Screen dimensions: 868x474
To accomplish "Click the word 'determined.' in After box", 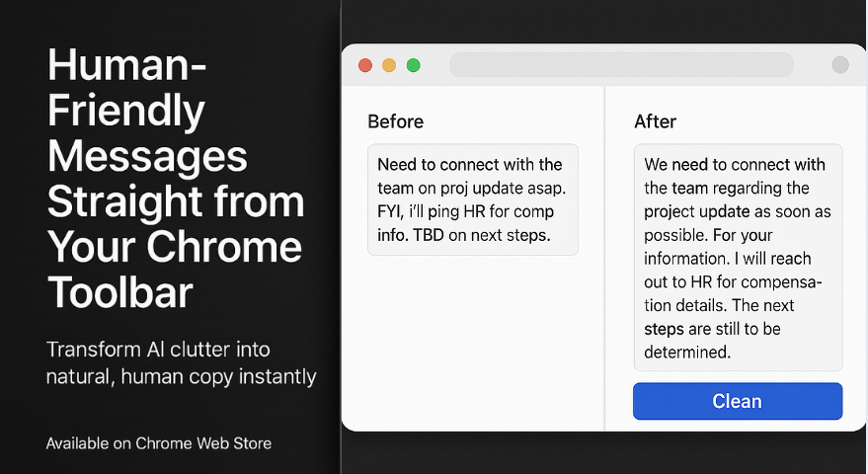I will point(687,352).
